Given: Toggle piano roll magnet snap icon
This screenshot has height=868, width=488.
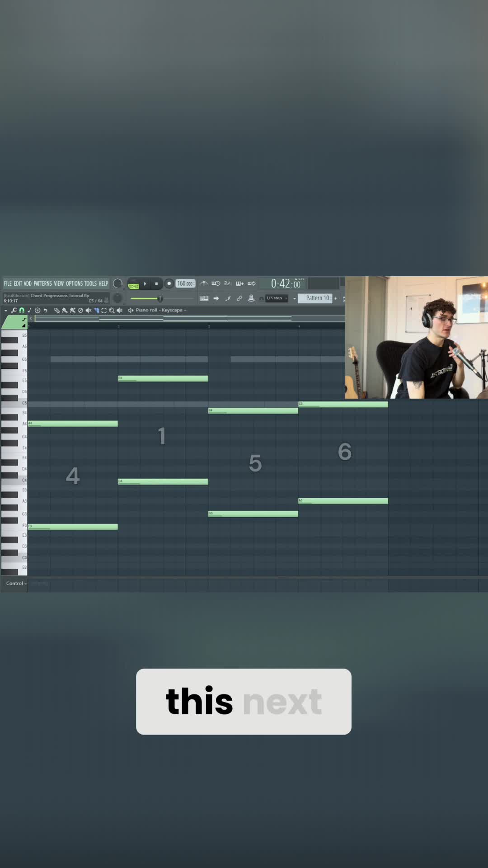Looking at the screenshot, I should (x=22, y=310).
